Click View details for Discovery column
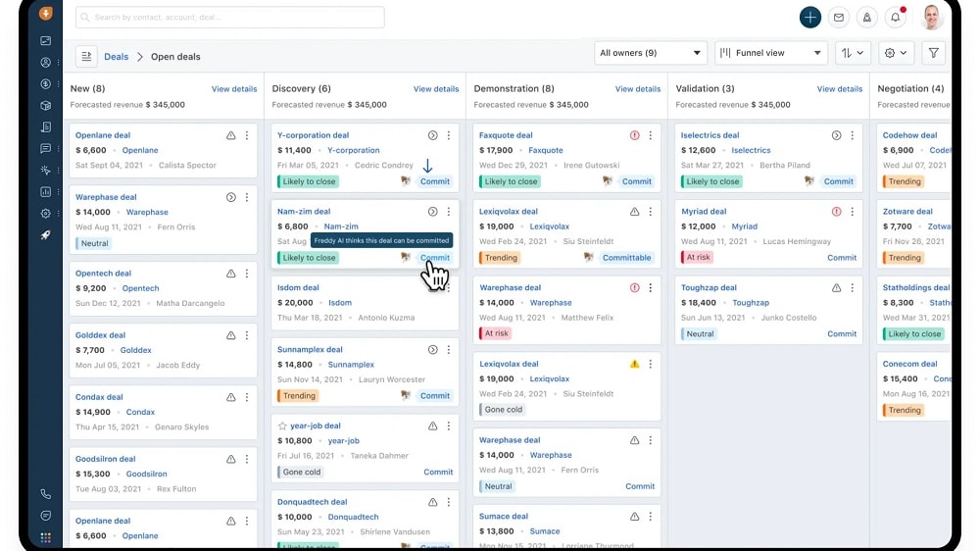The width and height of the screenshot is (980, 551). 436,89
